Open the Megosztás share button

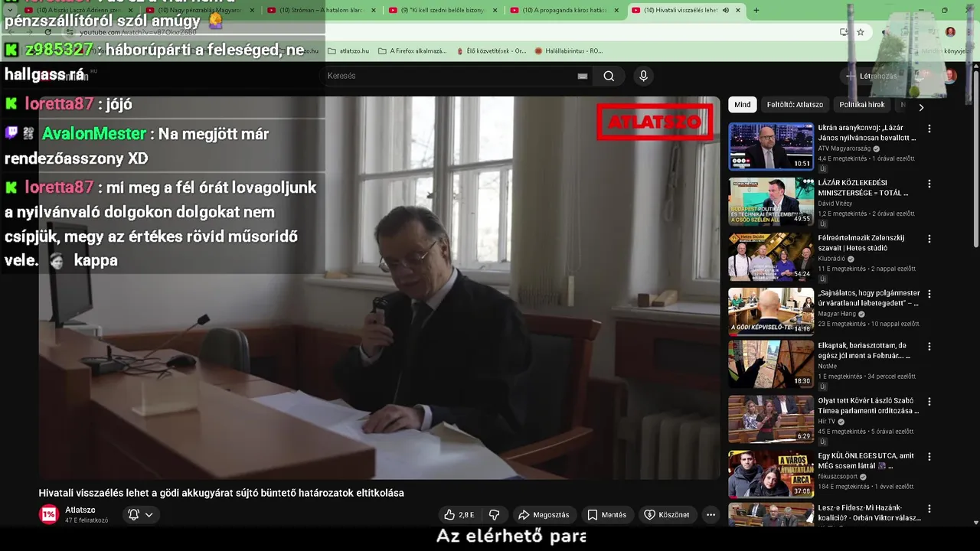(x=544, y=515)
